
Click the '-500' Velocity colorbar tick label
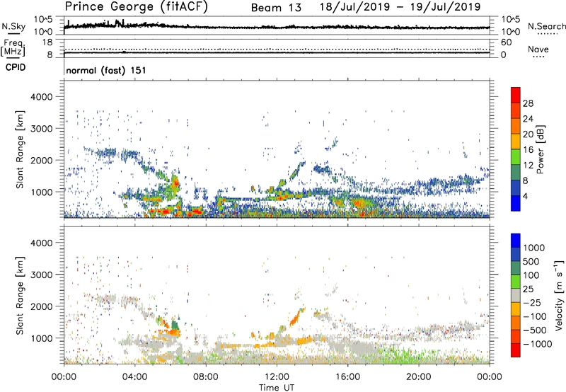(x=534, y=330)
